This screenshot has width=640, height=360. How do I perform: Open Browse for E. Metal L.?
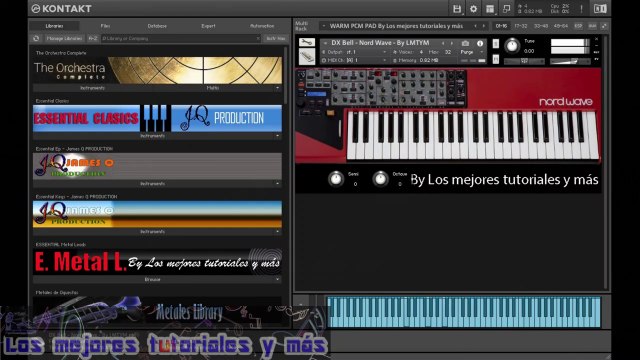point(153,280)
